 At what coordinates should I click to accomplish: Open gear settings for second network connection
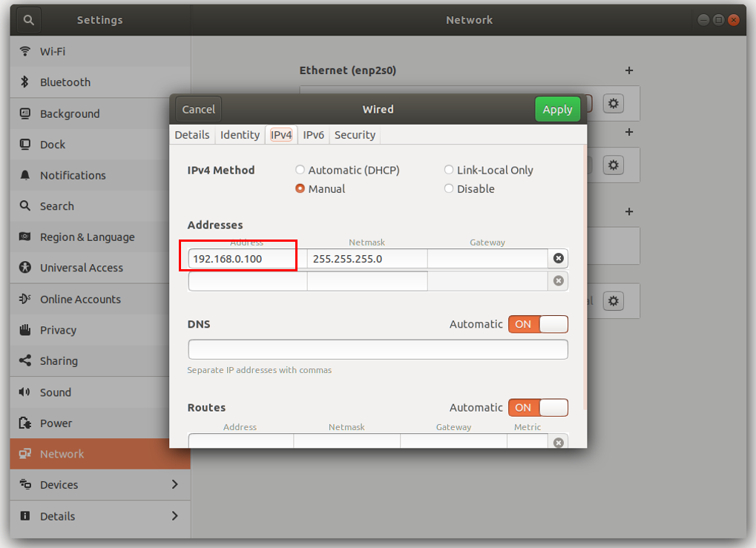click(x=614, y=165)
